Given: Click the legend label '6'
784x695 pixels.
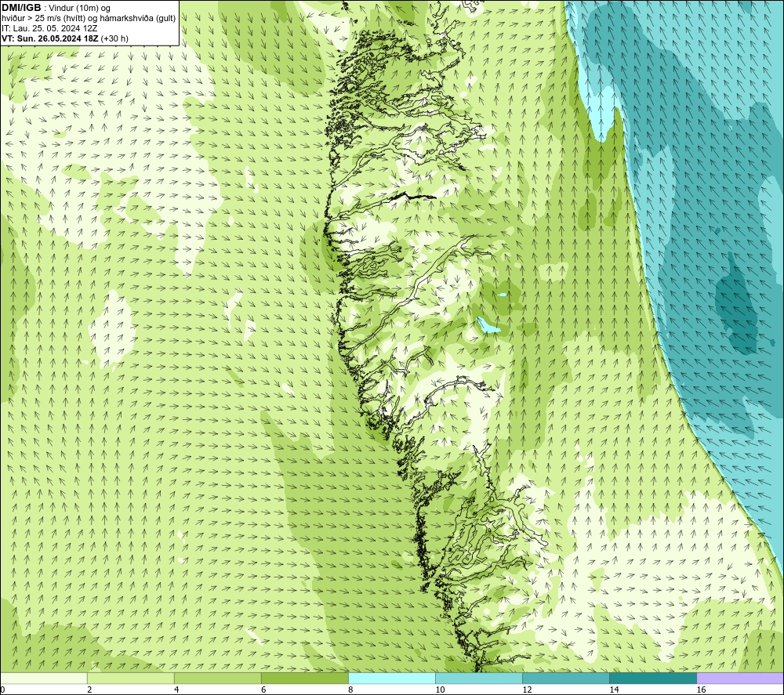Looking at the screenshot, I should [263, 690].
